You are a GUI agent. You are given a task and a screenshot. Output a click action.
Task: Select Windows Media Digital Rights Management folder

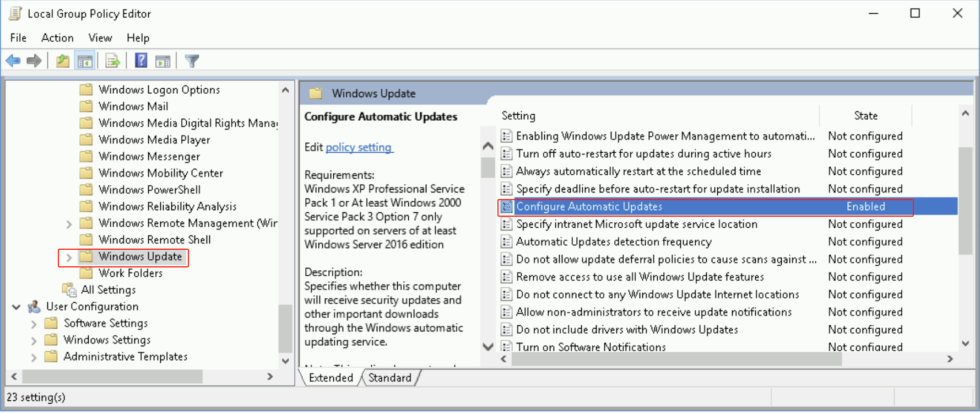coord(188,123)
